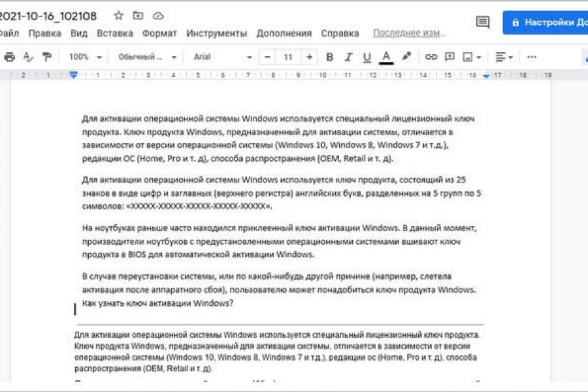Toggle bold formatting

pyautogui.click(x=330, y=57)
